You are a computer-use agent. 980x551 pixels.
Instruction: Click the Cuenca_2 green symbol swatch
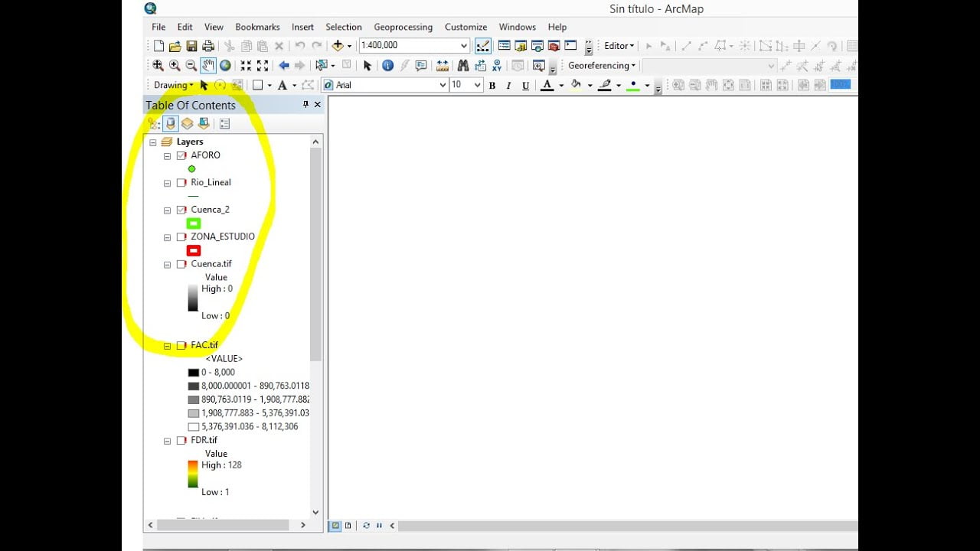point(194,223)
